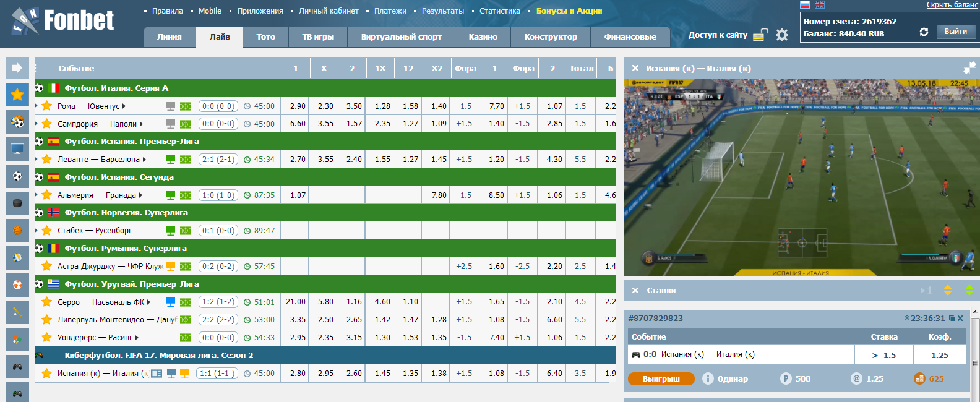The width and height of the screenshot is (980, 402).
Task: Open the Правила link
Action: click(x=168, y=11)
